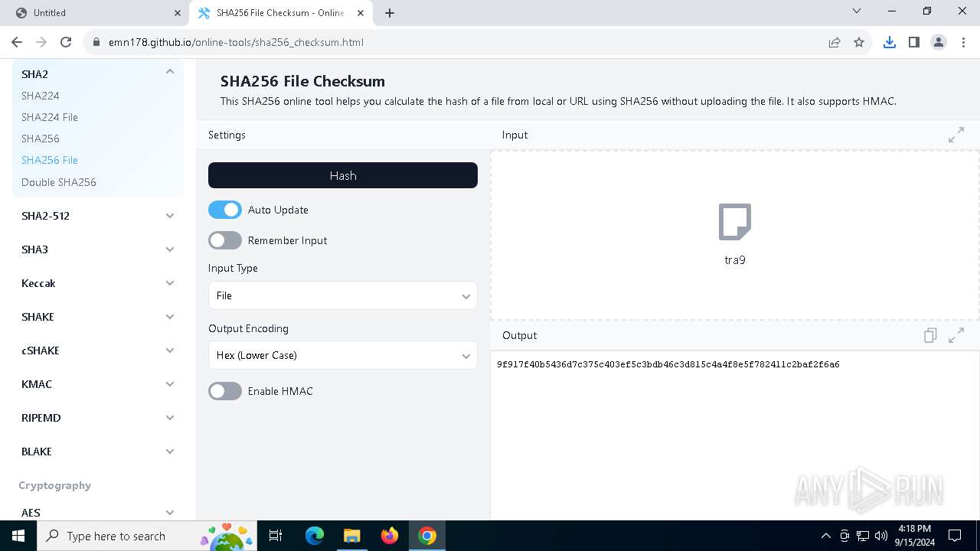980x551 pixels.
Task: Expand the SHA3 section
Action: click(98, 249)
